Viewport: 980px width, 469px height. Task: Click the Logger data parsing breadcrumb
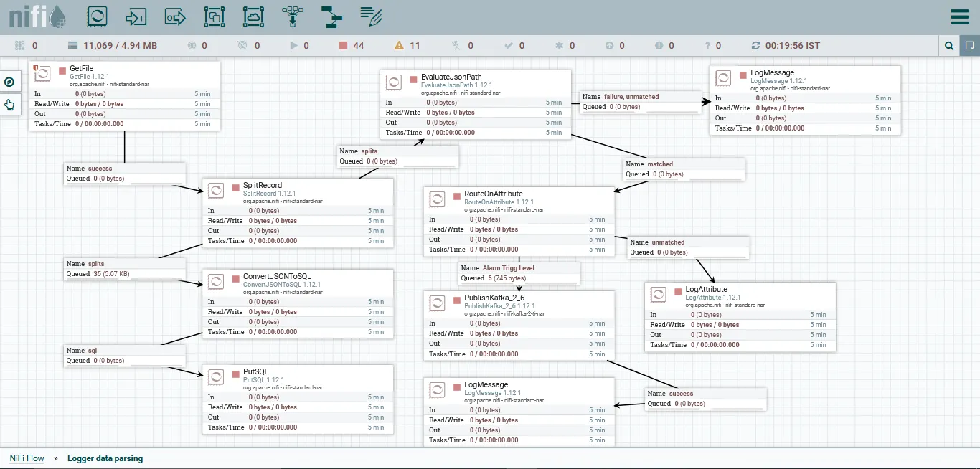click(105, 458)
